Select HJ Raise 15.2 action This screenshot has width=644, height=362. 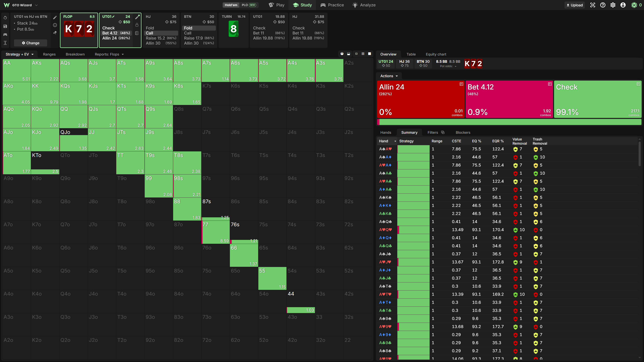pos(161,38)
